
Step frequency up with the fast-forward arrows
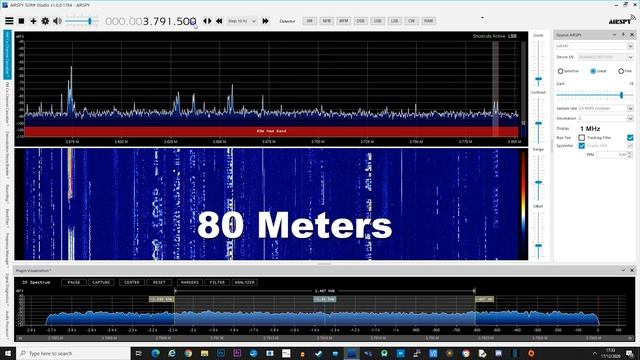click(x=265, y=21)
